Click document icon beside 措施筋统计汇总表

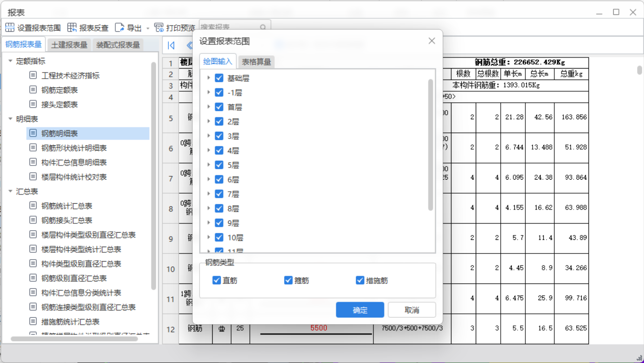click(x=33, y=321)
